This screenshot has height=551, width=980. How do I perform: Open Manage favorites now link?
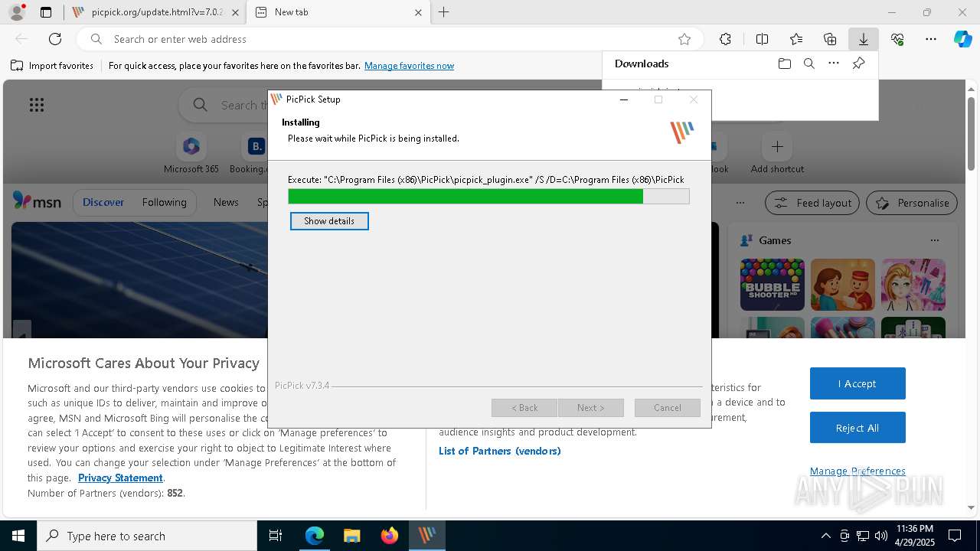(x=409, y=66)
